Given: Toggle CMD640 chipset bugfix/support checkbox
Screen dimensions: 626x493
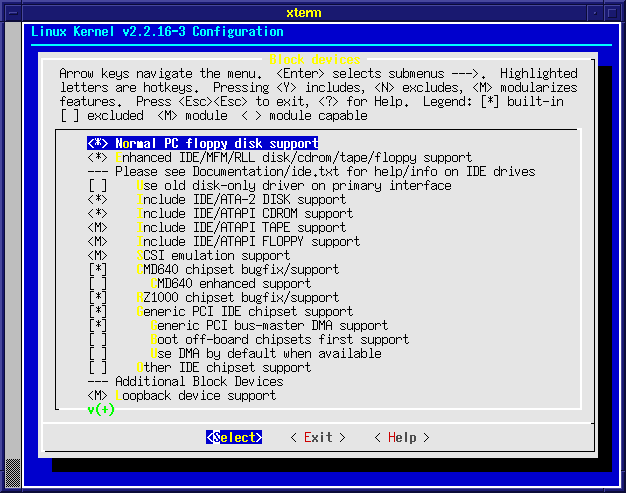Looking at the screenshot, I should [x=97, y=270].
